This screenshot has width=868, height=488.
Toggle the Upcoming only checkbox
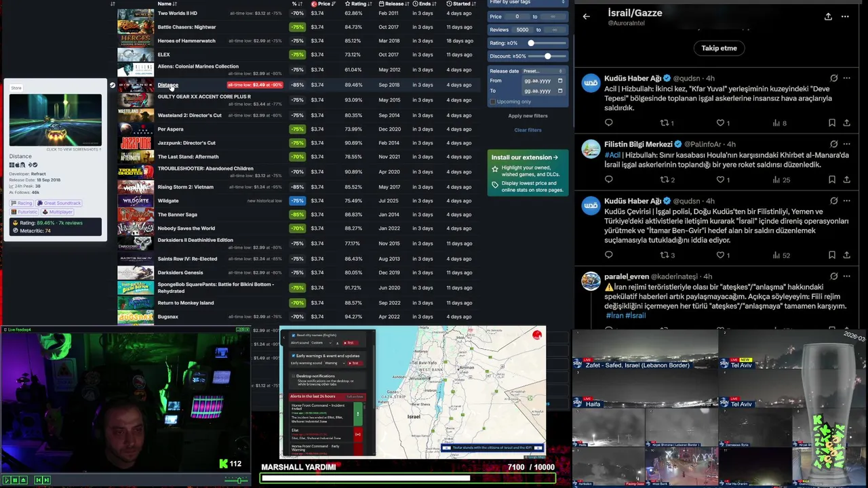tap(493, 102)
